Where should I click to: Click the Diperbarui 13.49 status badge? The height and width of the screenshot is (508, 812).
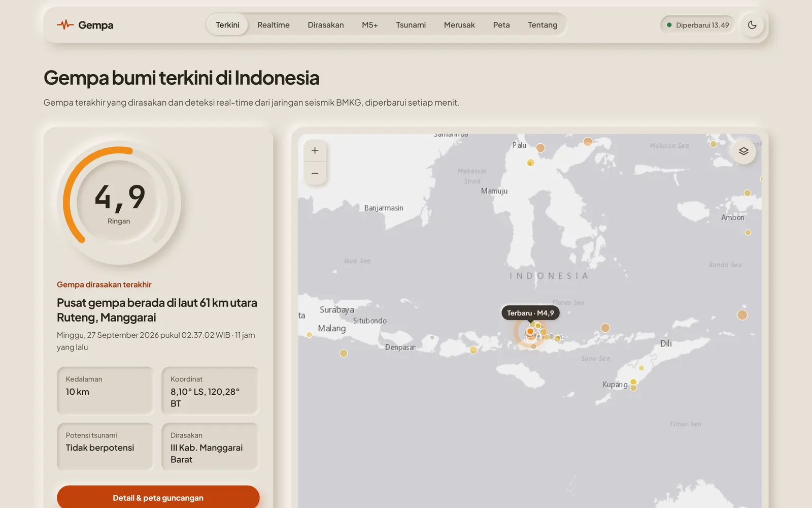coord(698,25)
